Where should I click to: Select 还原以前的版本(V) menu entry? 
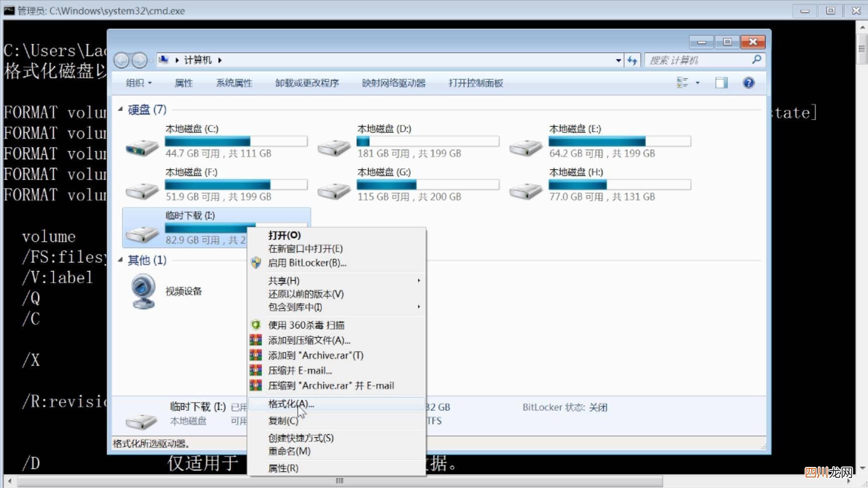306,294
